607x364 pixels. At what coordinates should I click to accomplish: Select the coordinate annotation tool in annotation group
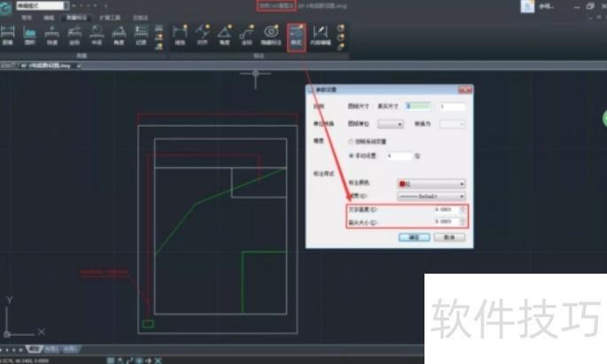coord(246,35)
